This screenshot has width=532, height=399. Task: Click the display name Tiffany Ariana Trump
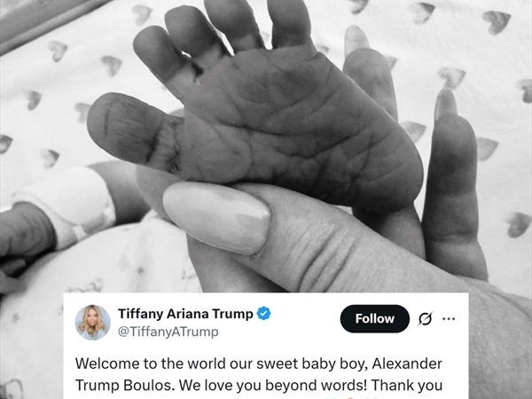(x=185, y=314)
